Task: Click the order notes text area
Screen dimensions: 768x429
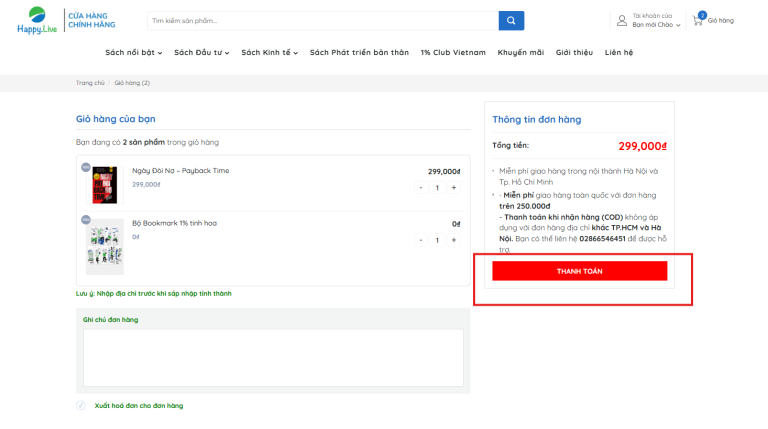Action: [x=273, y=357]
